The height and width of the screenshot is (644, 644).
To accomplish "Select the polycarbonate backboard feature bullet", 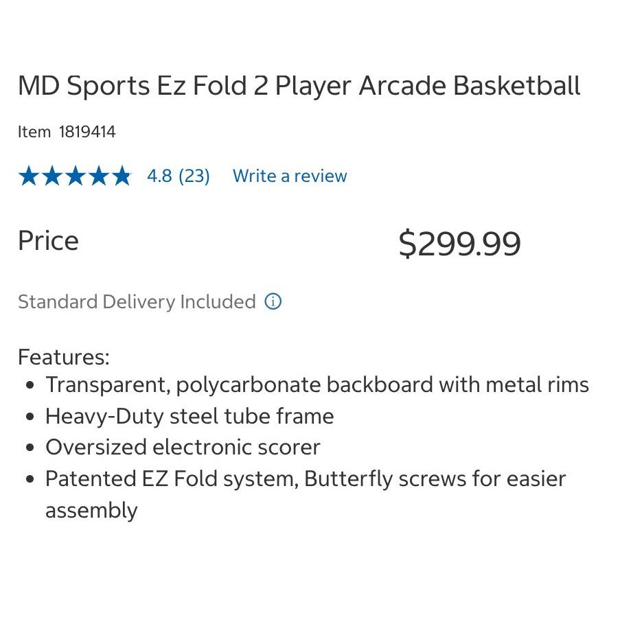I will [317, 384].
